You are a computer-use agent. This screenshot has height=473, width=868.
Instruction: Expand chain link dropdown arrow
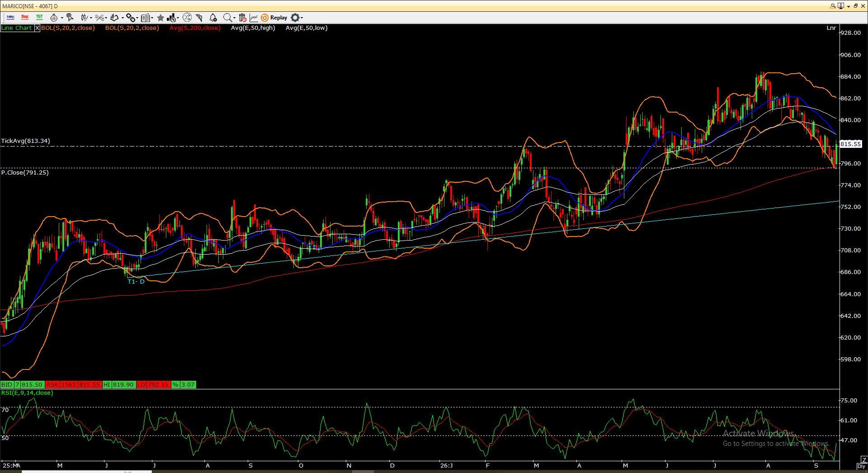[x=137, y=18]
